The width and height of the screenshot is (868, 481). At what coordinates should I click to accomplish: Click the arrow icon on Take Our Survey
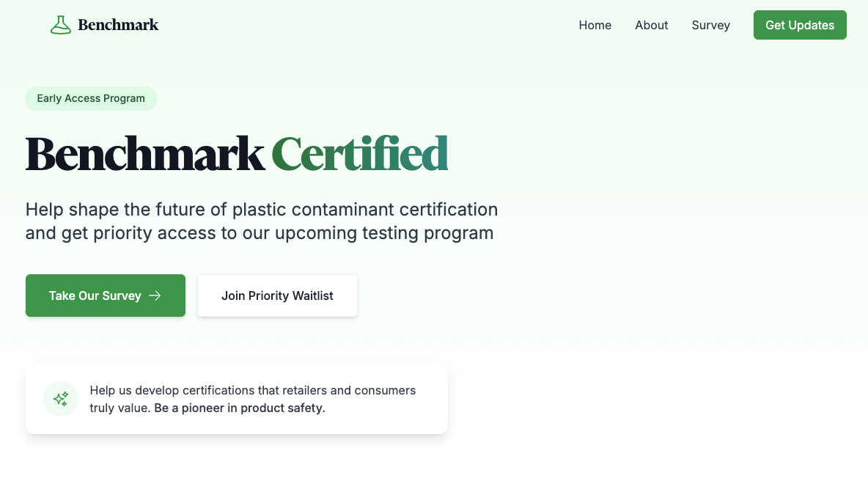click(x=155, y=295)
